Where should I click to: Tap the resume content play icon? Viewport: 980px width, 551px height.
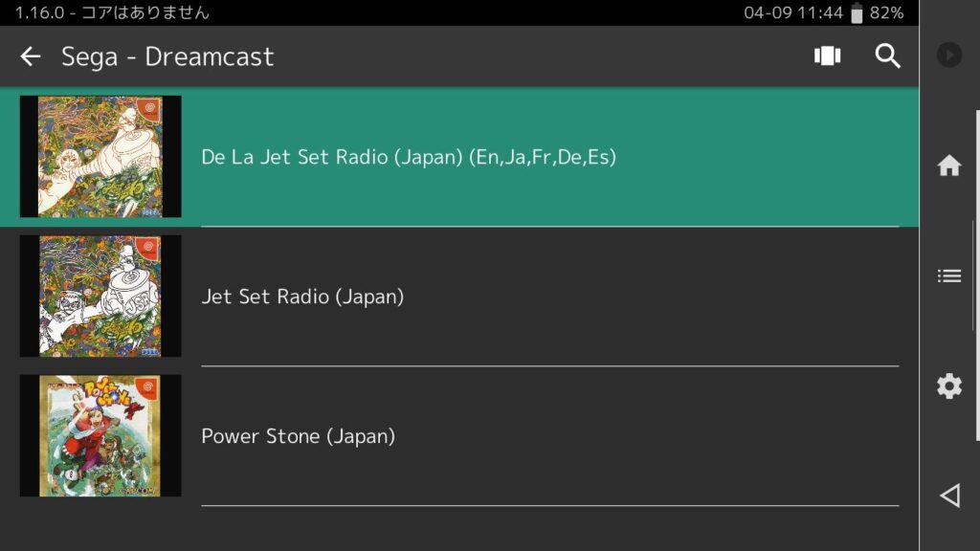pos(948,55)
